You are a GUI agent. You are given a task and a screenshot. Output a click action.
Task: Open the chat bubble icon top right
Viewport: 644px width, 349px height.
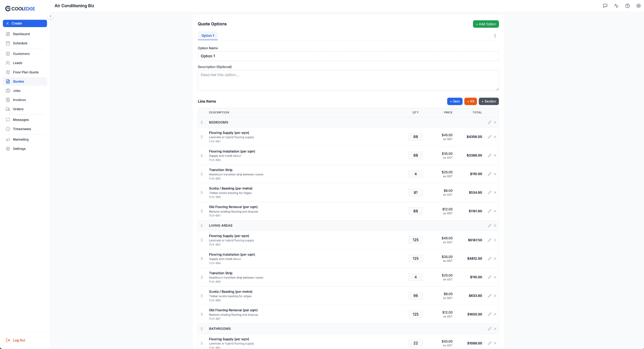(x=605, y=6)
